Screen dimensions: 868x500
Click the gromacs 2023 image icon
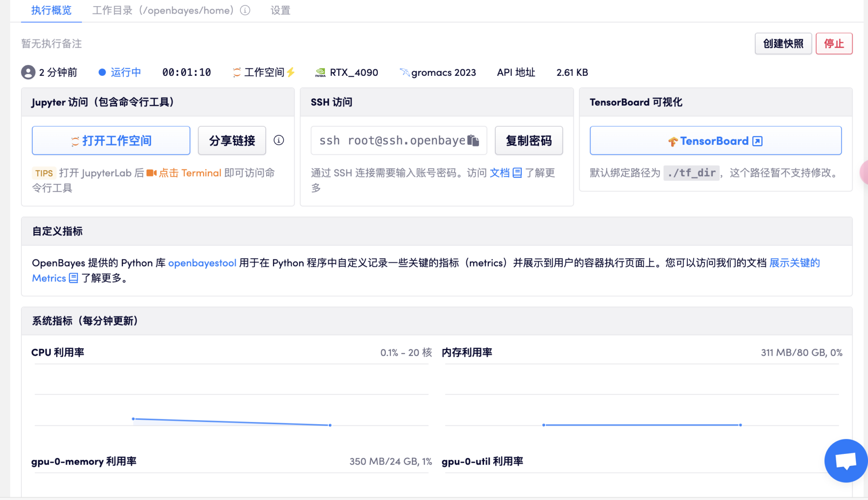[x=404, y=72]
